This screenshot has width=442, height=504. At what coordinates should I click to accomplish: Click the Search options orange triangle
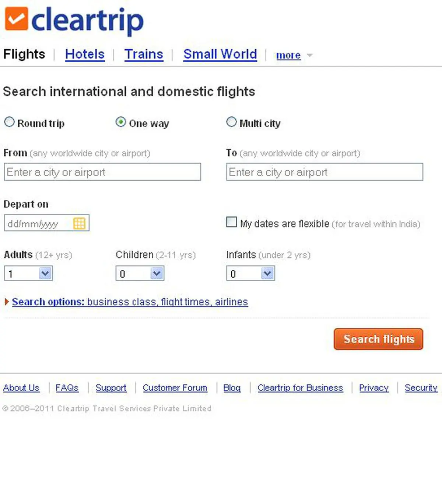(x=7, y=302)
